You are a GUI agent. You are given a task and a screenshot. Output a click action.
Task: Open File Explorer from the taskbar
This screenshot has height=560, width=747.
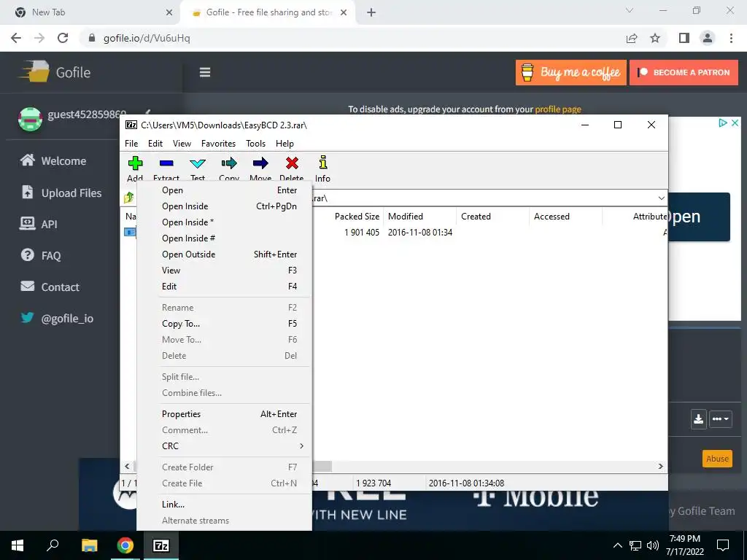89,545
